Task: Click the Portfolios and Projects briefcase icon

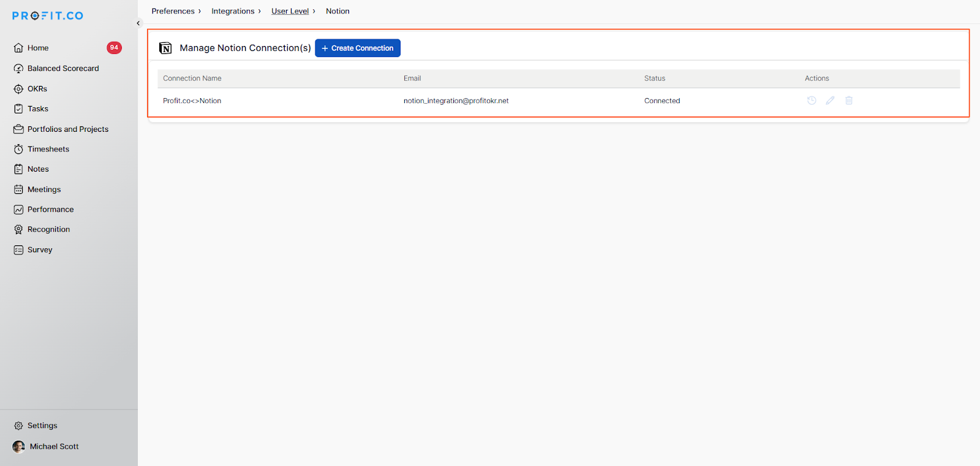Action: (x=18, y=129)
